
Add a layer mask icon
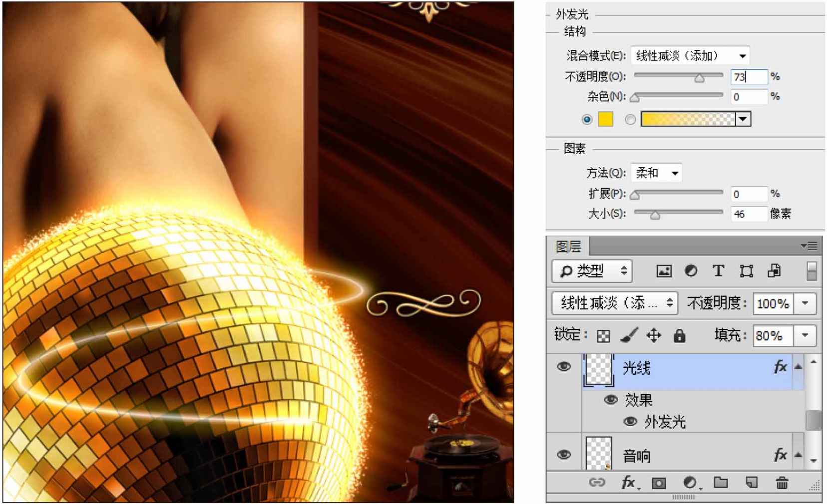[659, 483]
